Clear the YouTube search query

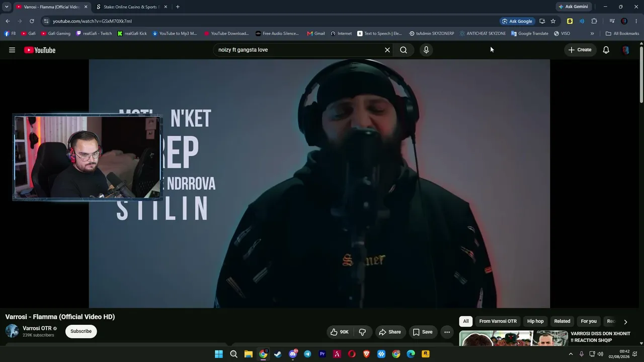click(387, 50)
